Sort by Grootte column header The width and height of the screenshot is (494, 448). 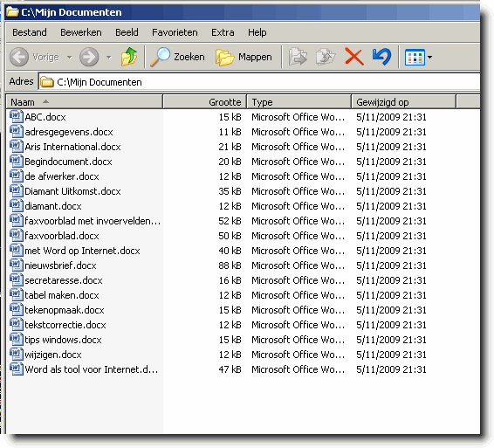coord(205,102)
